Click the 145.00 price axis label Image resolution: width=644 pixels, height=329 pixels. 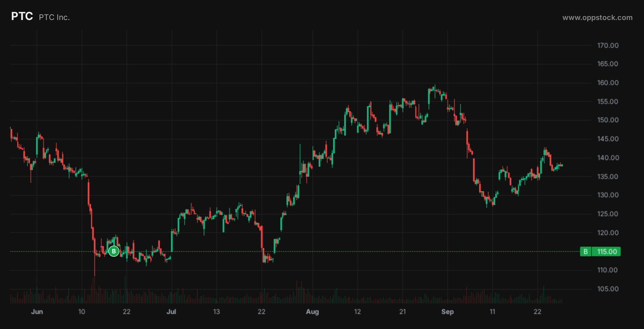click(x=608, y=139)
